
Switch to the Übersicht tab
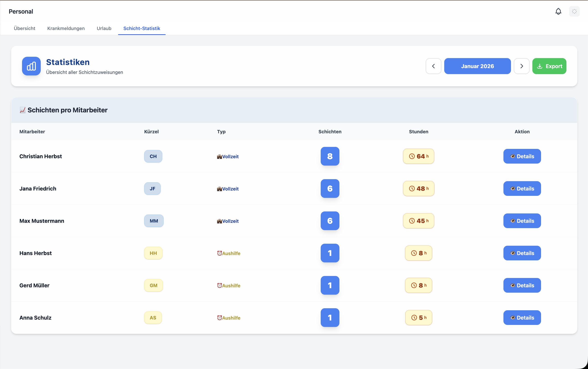[24, 28]
